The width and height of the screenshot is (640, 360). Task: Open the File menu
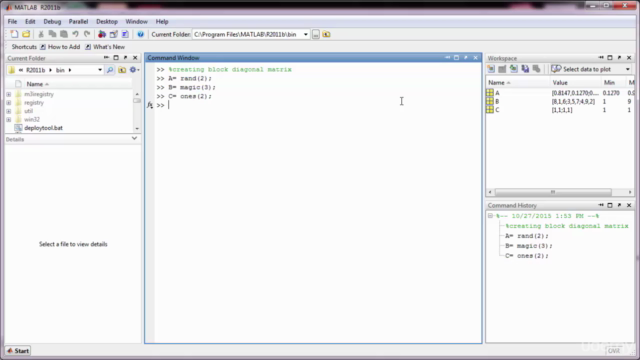pos(13,21)
